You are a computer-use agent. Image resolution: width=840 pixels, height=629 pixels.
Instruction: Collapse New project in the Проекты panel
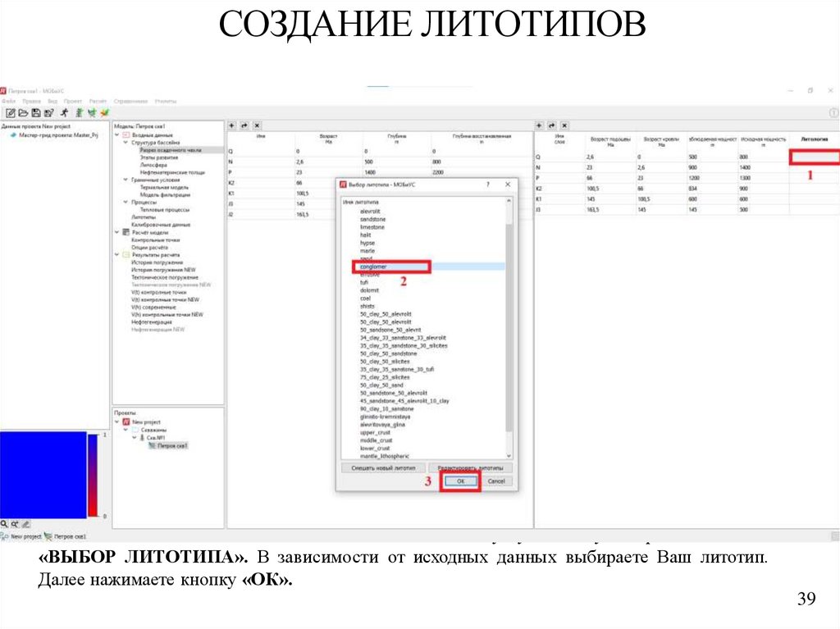(x=117, y=422)
